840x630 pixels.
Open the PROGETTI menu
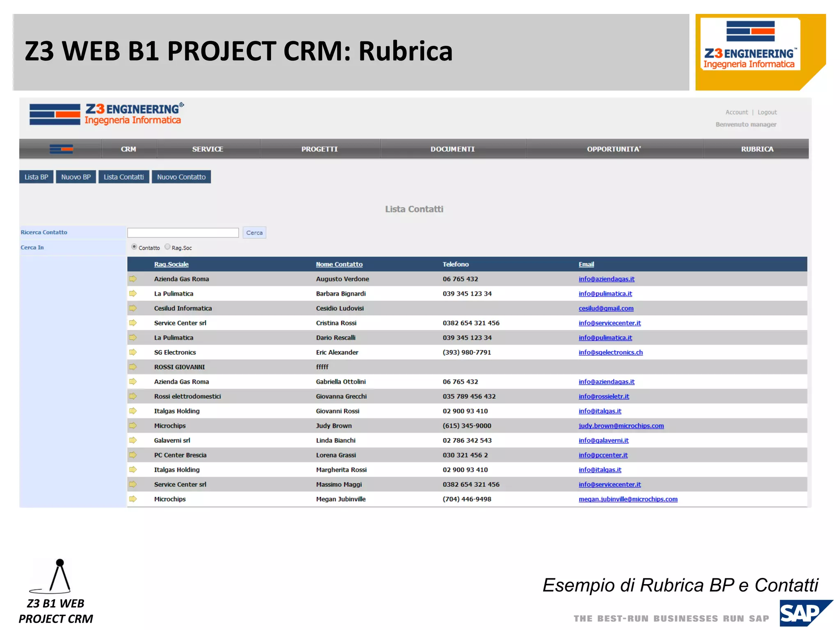(320, 149)
